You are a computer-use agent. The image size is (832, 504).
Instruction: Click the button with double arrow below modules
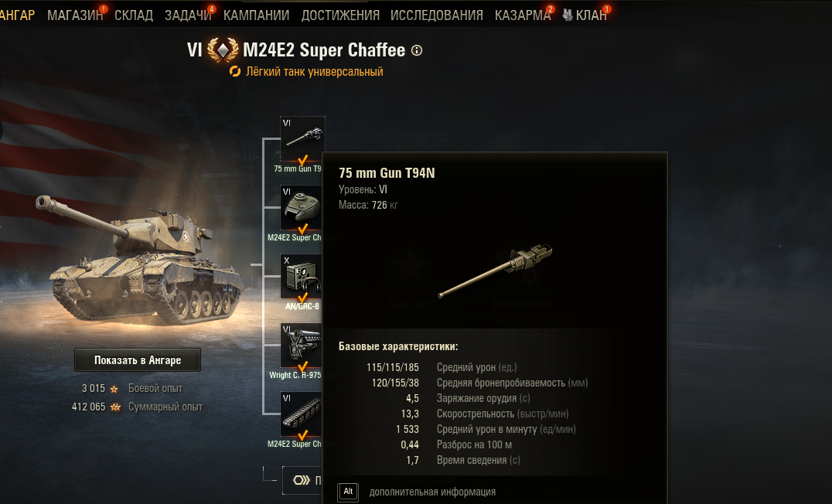(302, 480)
